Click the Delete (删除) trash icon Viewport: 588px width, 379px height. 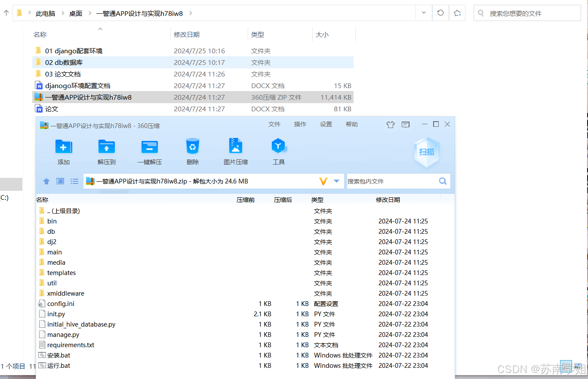pyautogui.click(x=193, y=147)
